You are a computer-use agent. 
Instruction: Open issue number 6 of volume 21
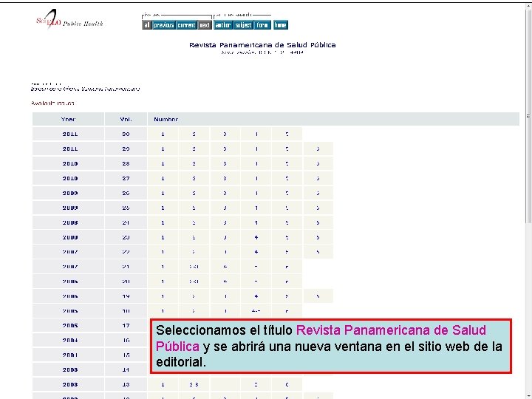[x=287, y=267]
